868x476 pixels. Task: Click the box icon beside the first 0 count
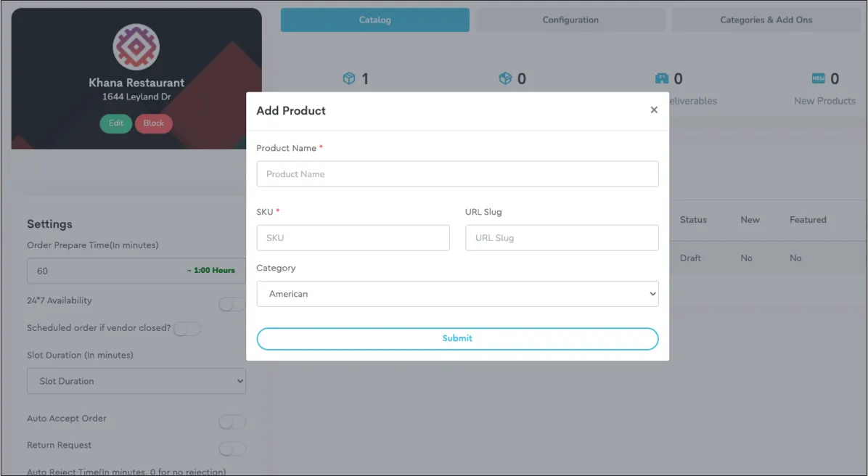coord(505,78)
